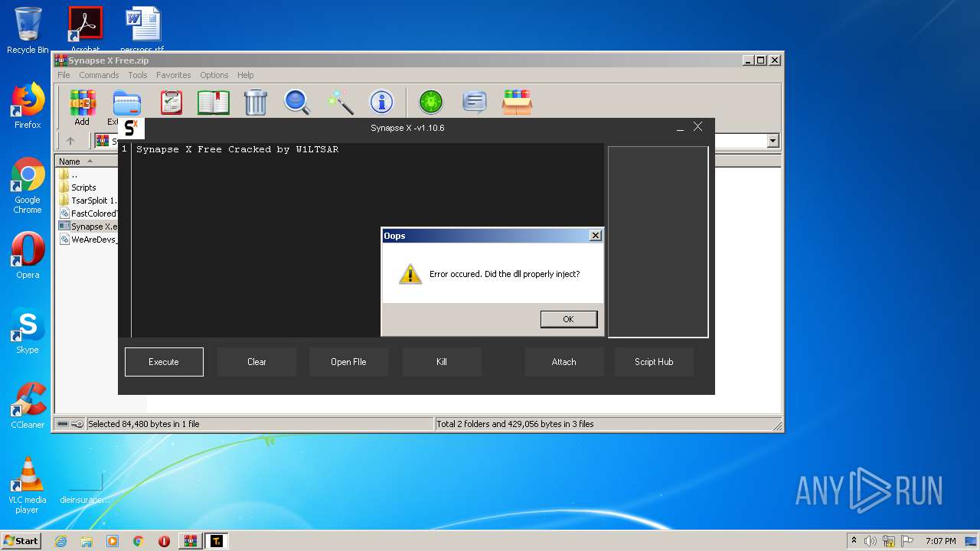The image size is (980, 551).
Task: Open the Acrobat desktop shortcut
Action: pyautogui.click(x=85, y=31)
